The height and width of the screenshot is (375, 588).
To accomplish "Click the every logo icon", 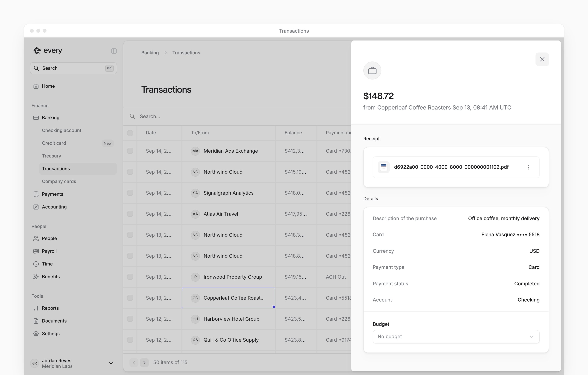I will point(37,51).
